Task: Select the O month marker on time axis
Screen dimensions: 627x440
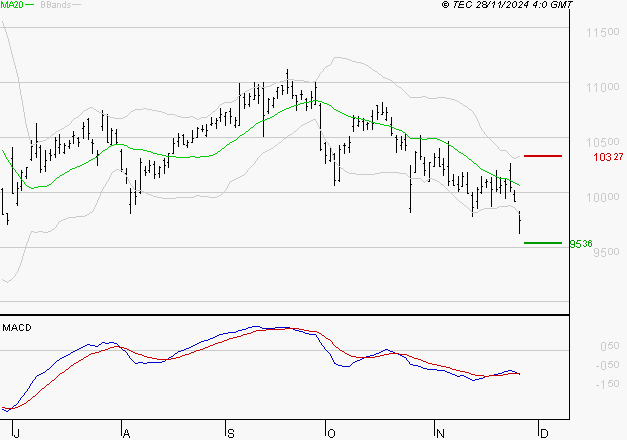Action: (x=330, y=433)
